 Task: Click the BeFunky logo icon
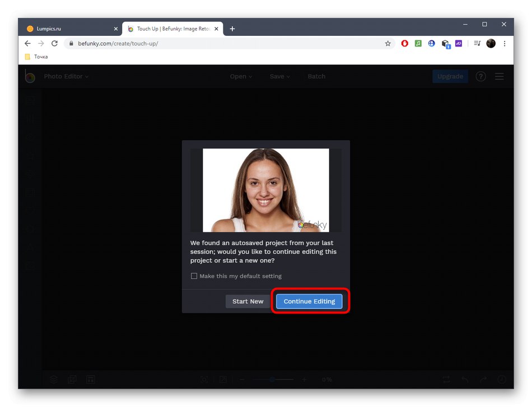point(30,76)
